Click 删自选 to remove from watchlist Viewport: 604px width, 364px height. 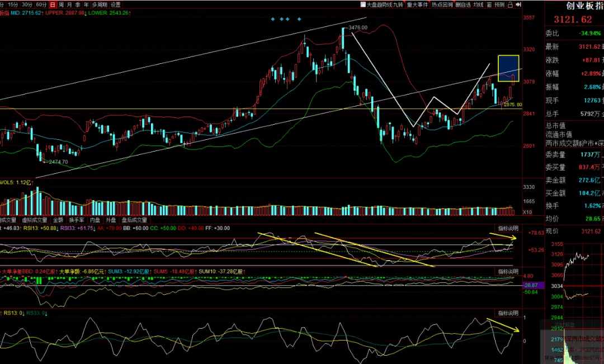coord(463,4)
